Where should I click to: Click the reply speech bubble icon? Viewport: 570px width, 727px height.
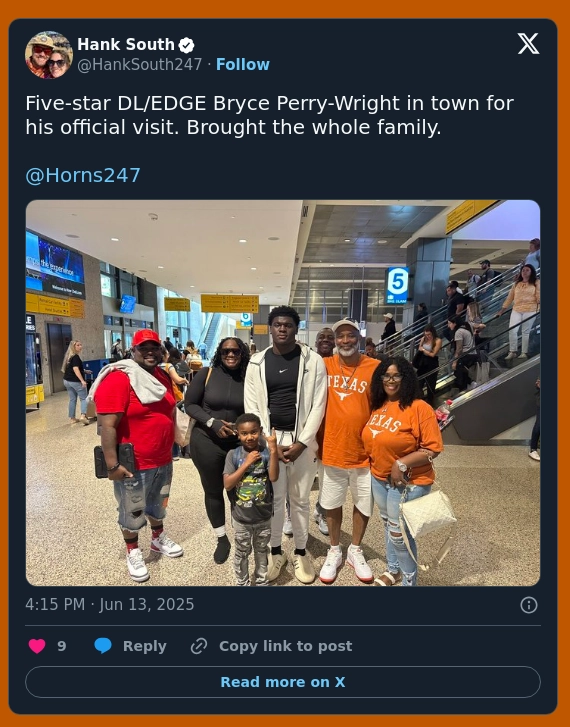(103, 646)
